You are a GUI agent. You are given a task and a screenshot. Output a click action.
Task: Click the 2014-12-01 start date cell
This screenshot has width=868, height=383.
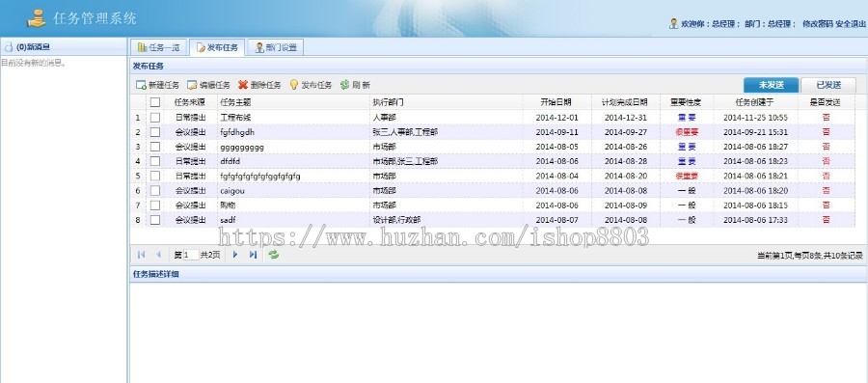coord(556,118)
